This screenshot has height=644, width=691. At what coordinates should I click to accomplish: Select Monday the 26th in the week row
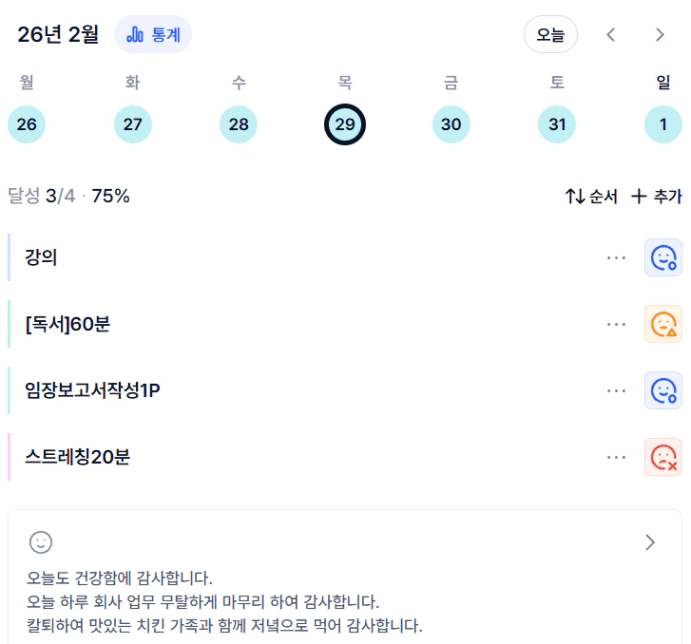pos(27,124)
